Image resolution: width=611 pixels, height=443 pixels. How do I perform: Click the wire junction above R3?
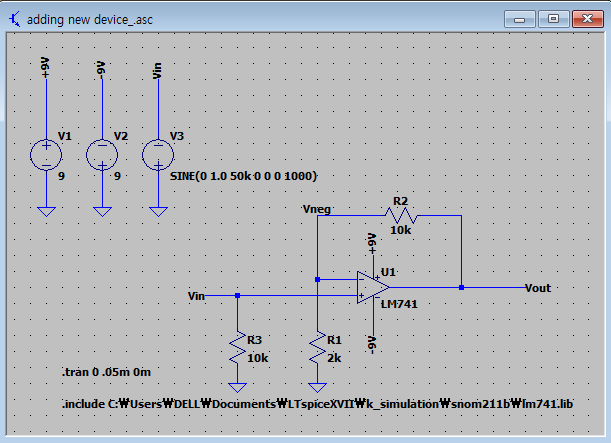(237, 296)
